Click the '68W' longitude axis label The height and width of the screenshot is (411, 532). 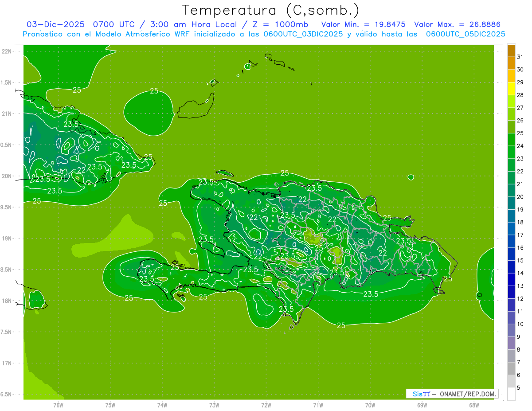click(x=474, y=405)
